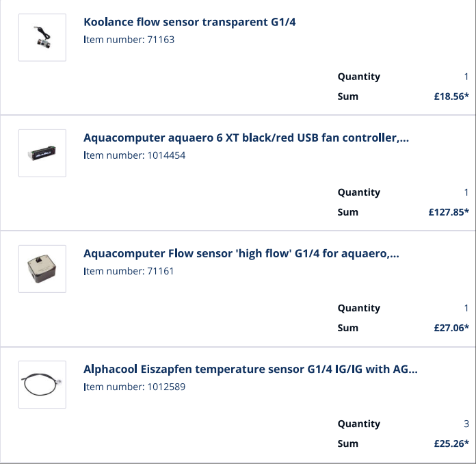This screenshot has width=476, height=464.
Task: Click the £25.26 sum price
Action: [x=451, y=443]
